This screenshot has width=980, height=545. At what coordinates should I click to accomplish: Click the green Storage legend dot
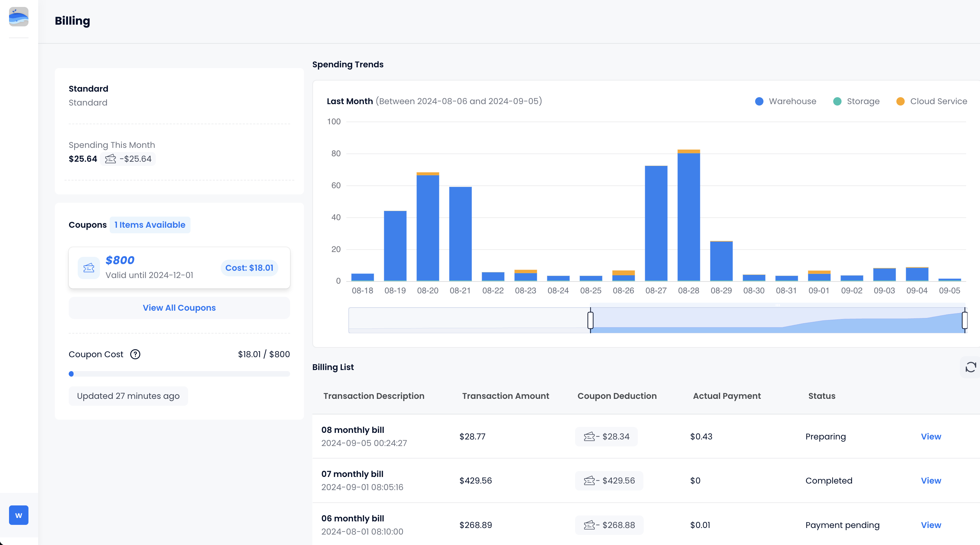coord(837,101)
